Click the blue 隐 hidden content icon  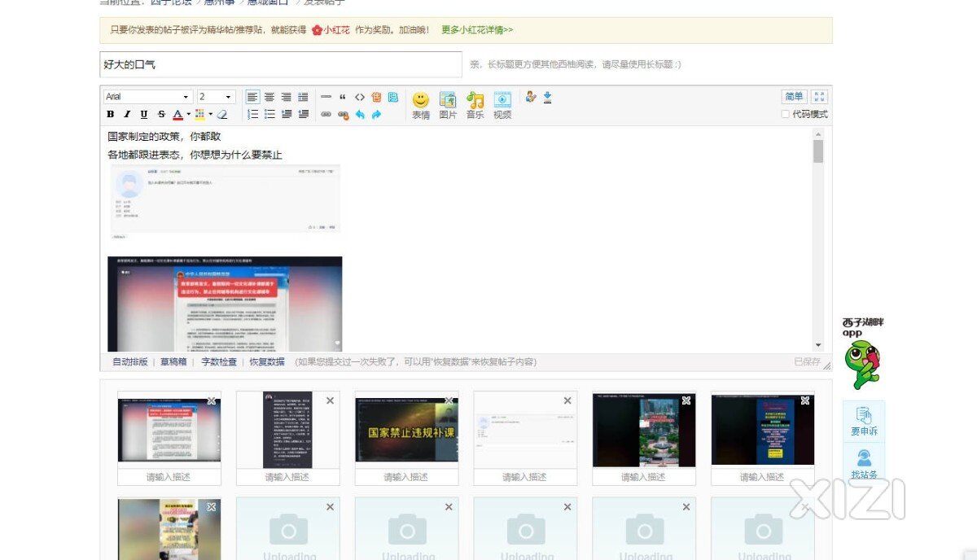tap(393, 97)
